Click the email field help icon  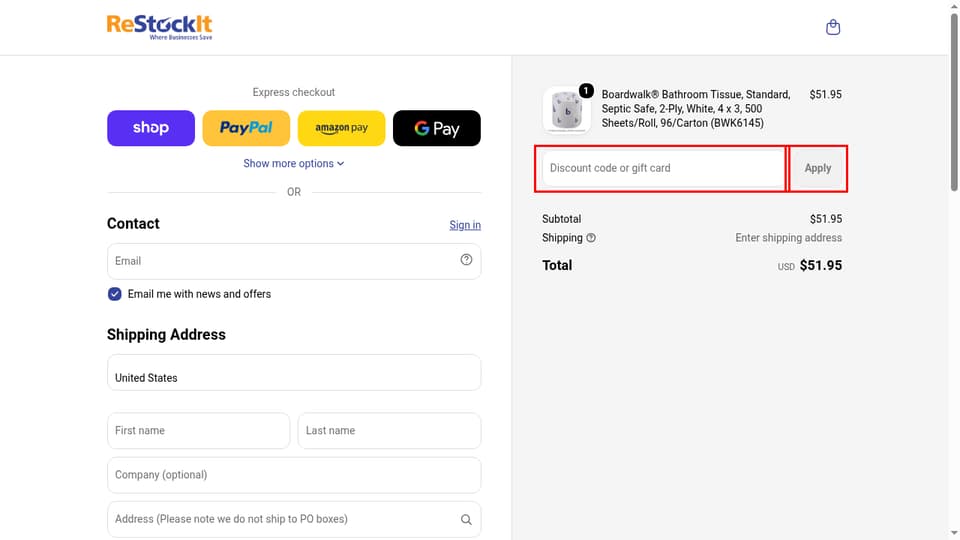pos(466,260)
